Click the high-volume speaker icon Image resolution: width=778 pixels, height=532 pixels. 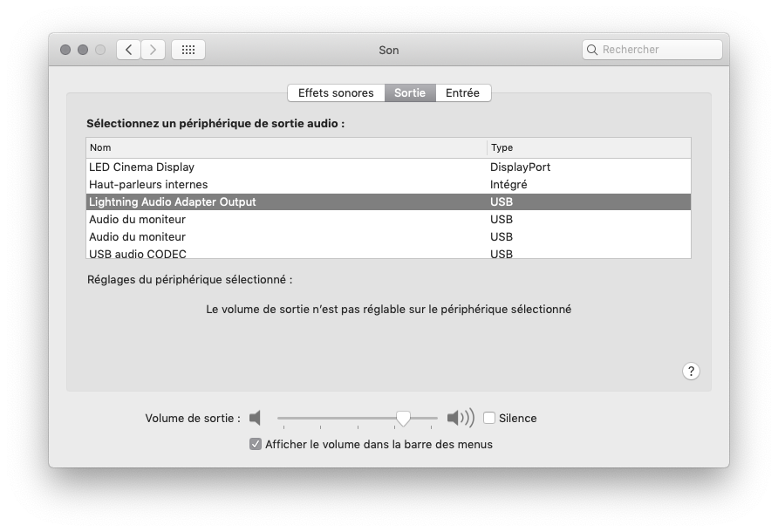[x=461, y=418]
